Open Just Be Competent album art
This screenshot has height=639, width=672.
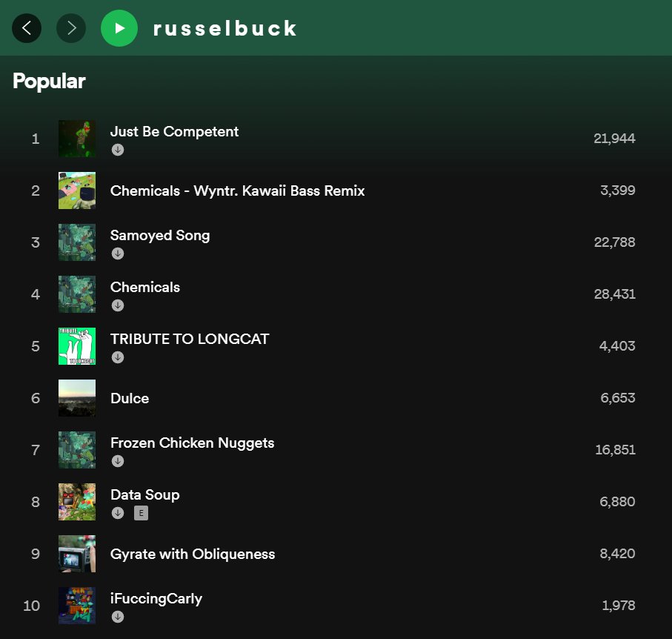[77, 139]
